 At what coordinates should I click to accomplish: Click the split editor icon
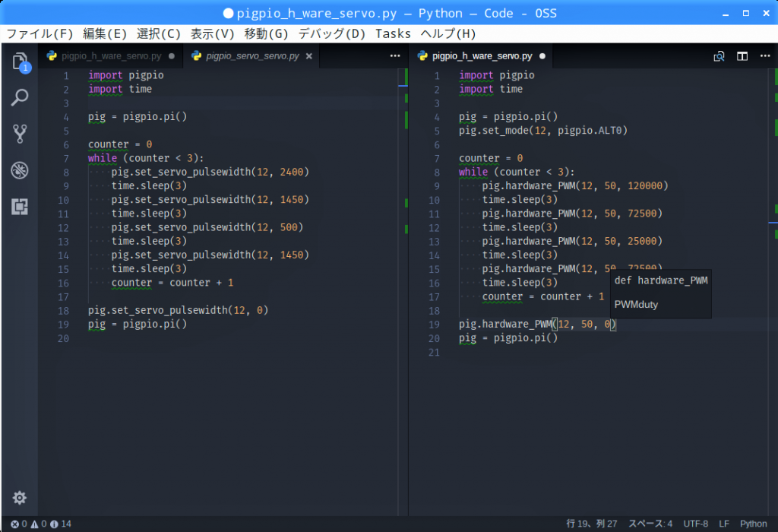pos(742,56)
